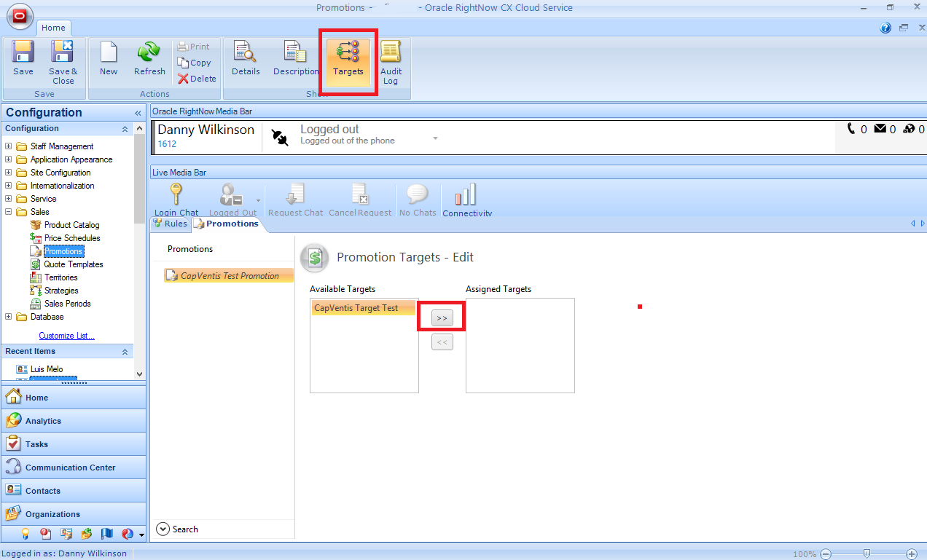Click the Customize List link
The height and width of the screenshot is (560, 927).
pyautogui.click(x=66, y=336)
